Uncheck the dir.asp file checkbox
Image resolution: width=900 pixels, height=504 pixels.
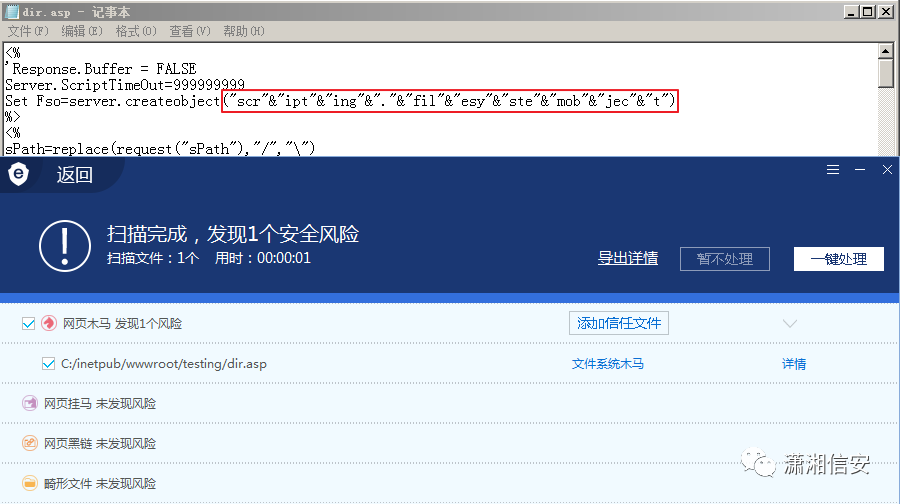pos(49,363)
